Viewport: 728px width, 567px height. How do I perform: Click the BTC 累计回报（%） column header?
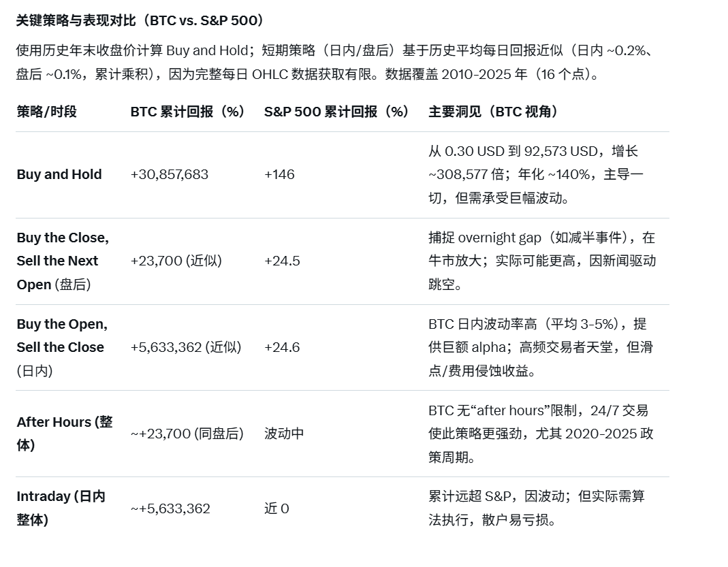click(x=189, y=112)
